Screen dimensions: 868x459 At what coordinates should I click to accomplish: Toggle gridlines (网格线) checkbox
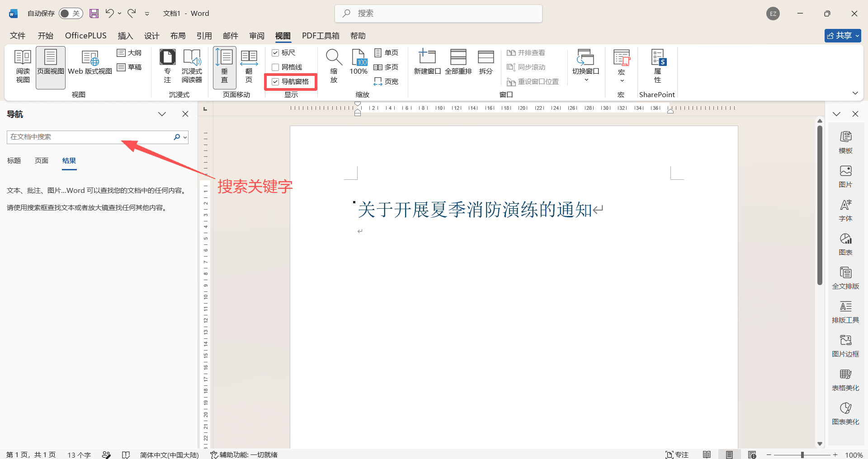pyautogui.click(x=275, y=67)
